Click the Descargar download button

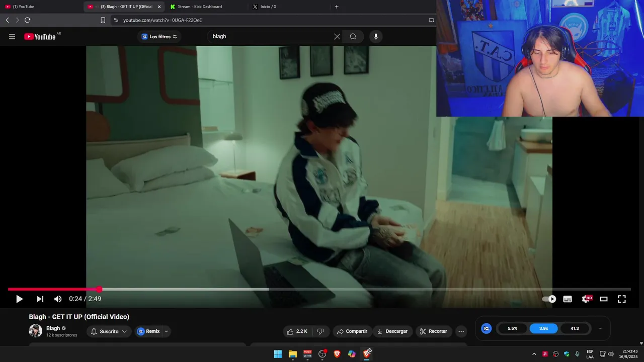392,331
